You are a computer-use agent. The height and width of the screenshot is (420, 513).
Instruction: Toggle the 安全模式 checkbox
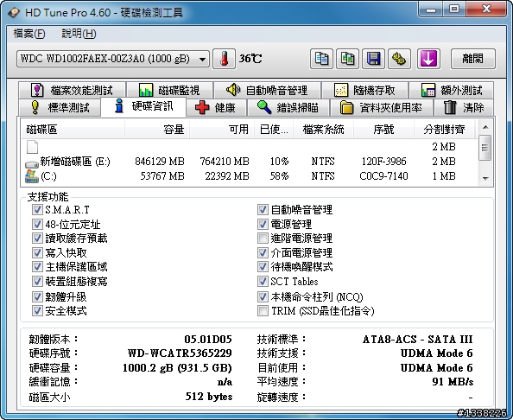point(37,310)
